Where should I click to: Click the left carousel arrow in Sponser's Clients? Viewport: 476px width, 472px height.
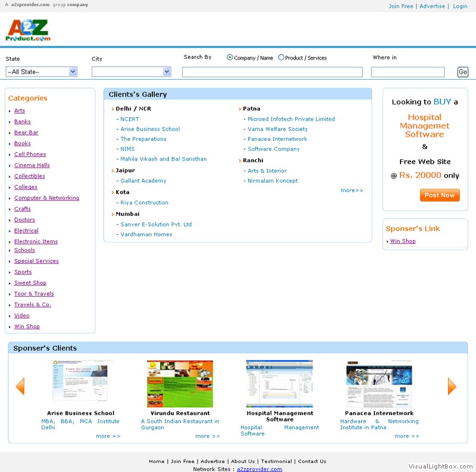pos(20,386)
